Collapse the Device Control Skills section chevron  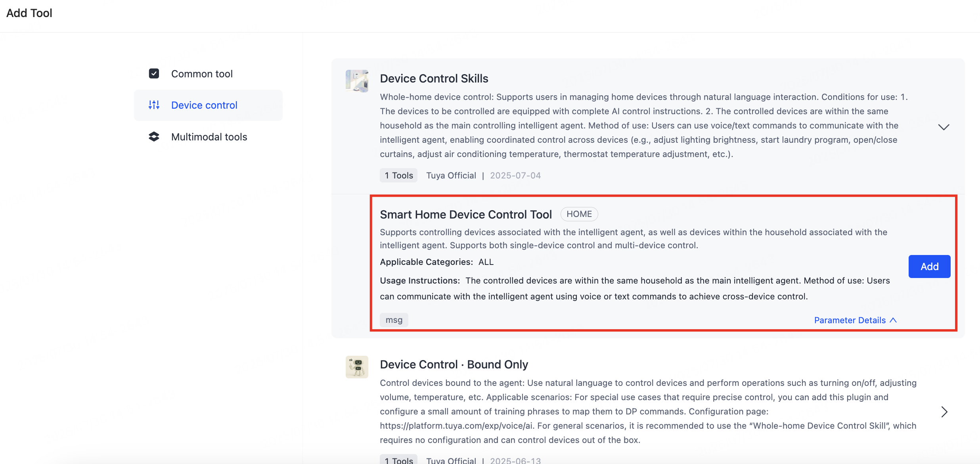click(944, 127)
